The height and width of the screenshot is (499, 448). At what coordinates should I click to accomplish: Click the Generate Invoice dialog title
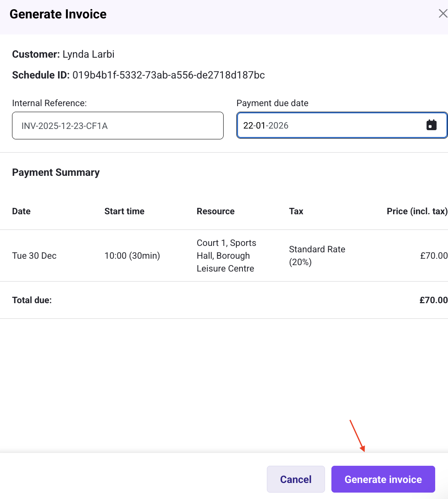[58, 14]
